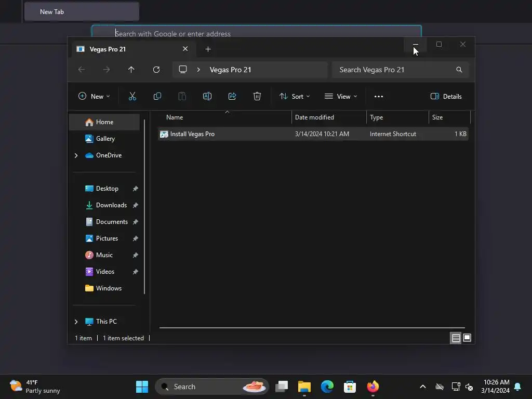This screenshot has height=399, width=532.
Task: Click the Search Vegas Pro 21 field
Action: pyautogui.click(x=401, y=70)
